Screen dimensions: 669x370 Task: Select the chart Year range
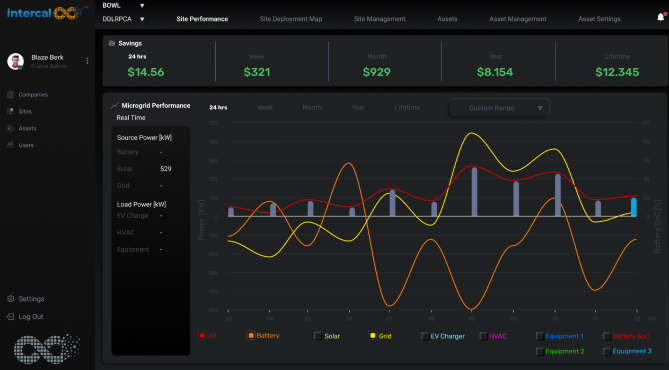click(358, 108)
